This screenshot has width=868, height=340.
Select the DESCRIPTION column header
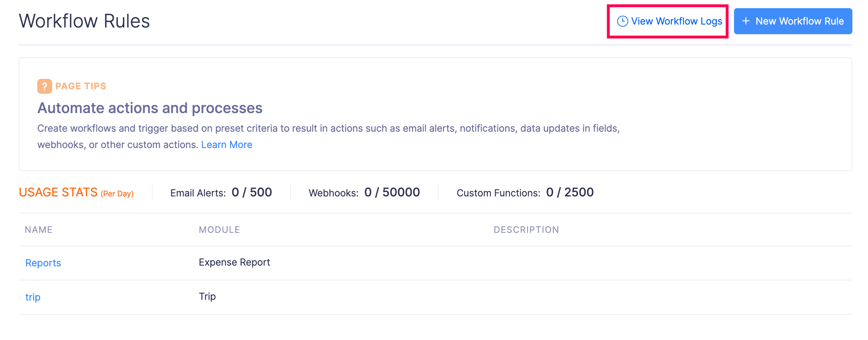coord(526,230)
